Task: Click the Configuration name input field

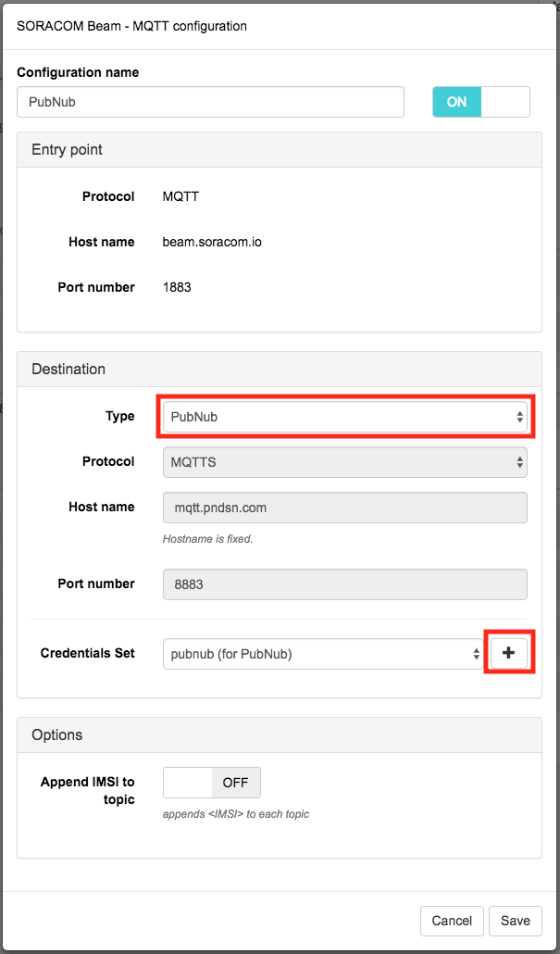Action: coord(210,102)
